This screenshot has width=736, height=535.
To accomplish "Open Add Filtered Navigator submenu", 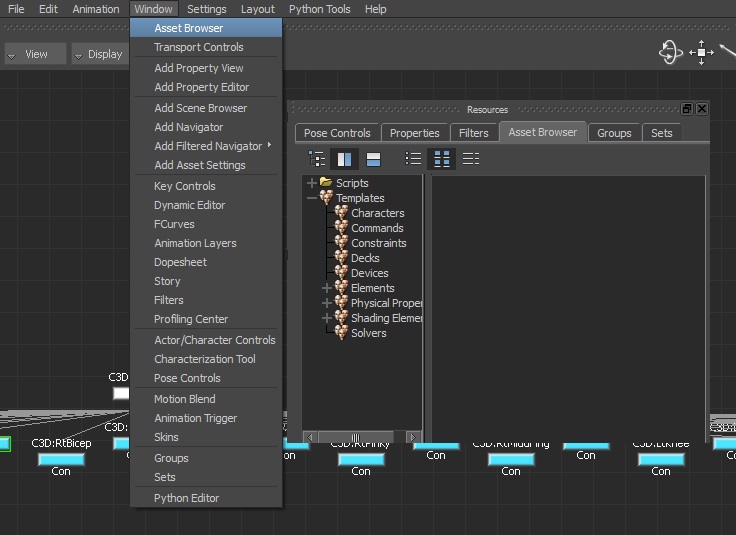I will point(208,146).
